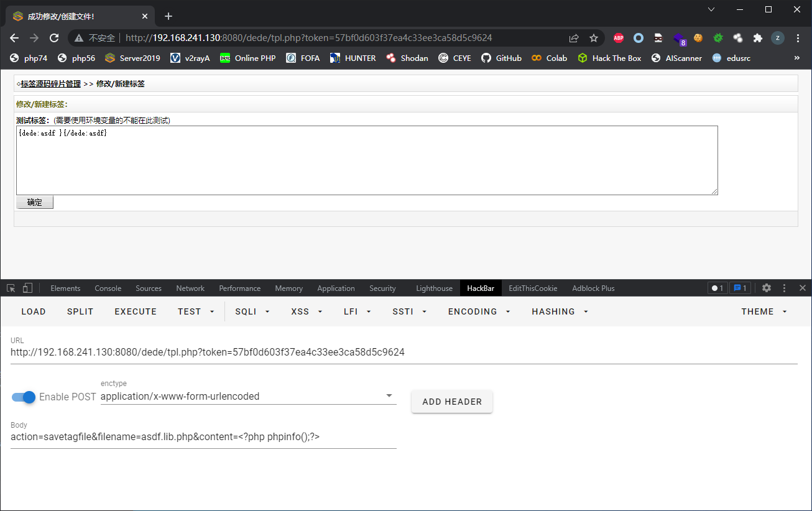Switch to the Elements tab
812x511 pixels.
[x=65, y=288]
